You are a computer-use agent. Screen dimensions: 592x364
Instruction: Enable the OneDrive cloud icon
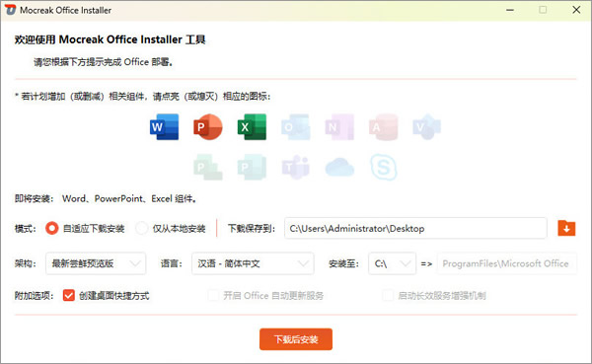tap(339, 168)
